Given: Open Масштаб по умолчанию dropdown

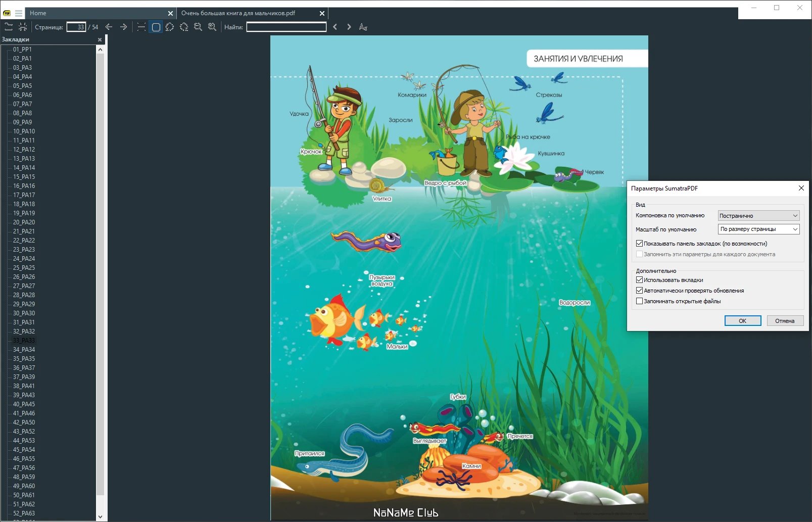Looking at the screenshot, I should pos(758,229).
